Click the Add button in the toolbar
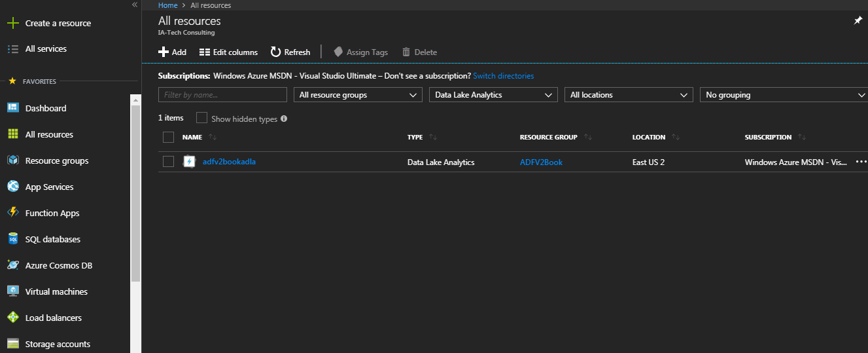 click(173, 52)
